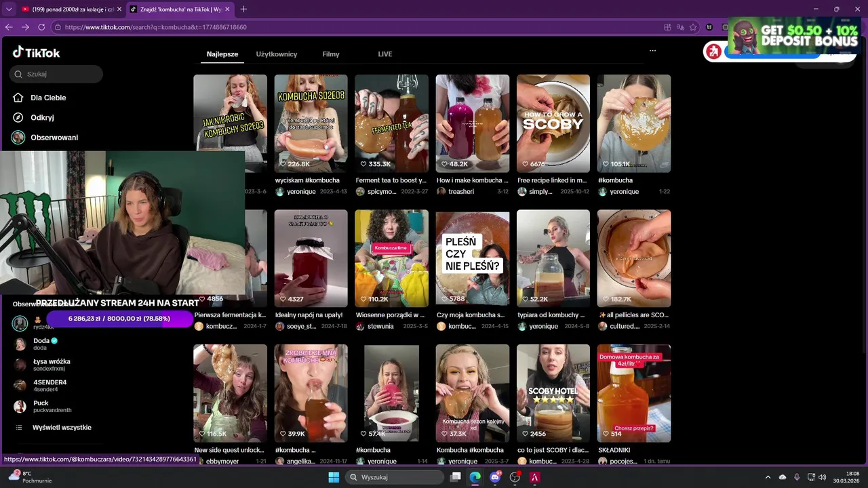The width and height of the screenshot is (868, 488).
Task: Switch to the LIVE tab
Action: point(385,54)
